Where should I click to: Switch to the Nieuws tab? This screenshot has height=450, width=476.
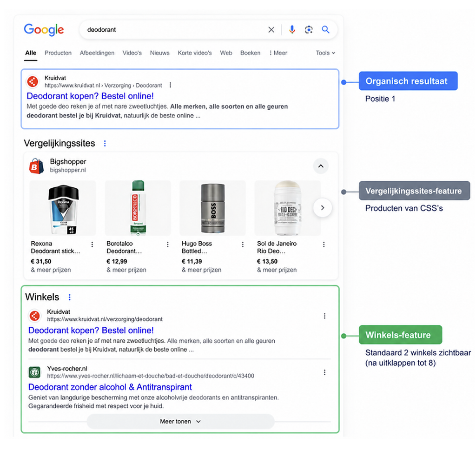point(160,53)
